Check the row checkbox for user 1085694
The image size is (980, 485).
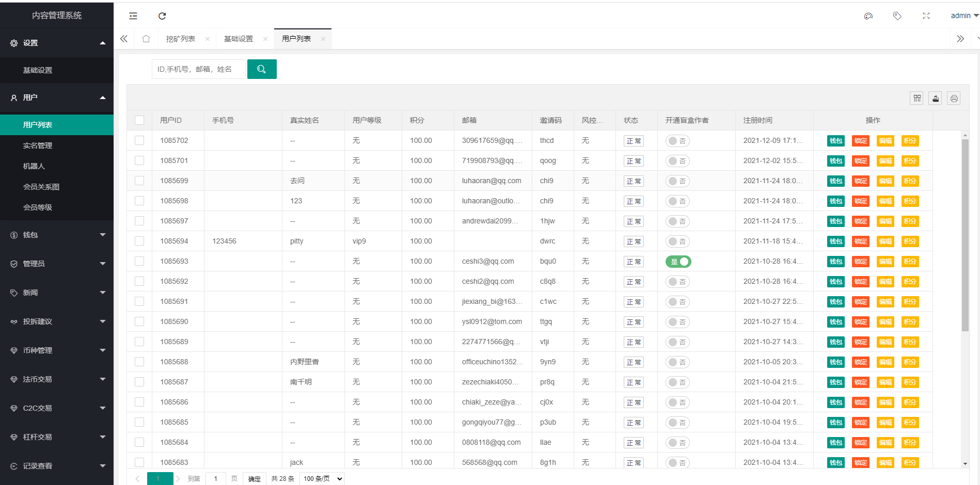pos(139,241)
